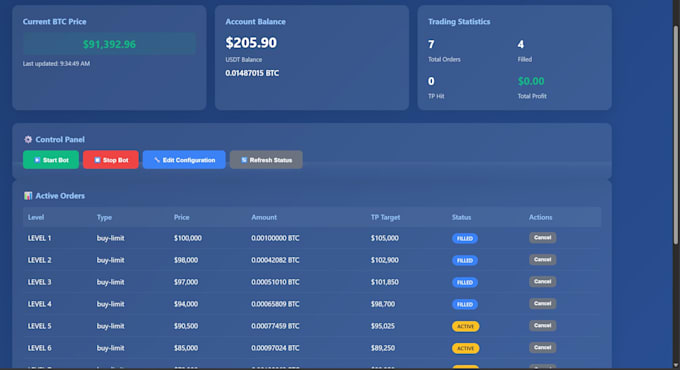Image resolution: width=680 pixels, height=370 pixels.
Task: Click the Status column header
Action: [461, 217]
